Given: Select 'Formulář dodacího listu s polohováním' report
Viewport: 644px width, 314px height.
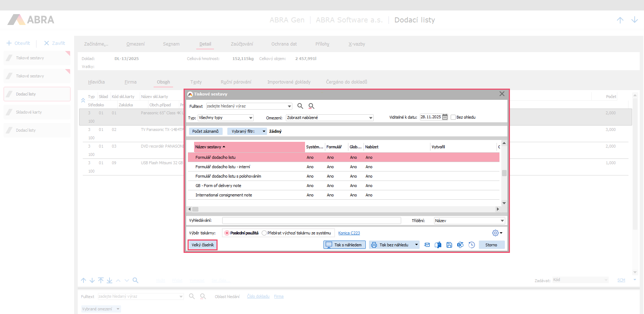Looking at the screenshot, I should click(344, 176).
